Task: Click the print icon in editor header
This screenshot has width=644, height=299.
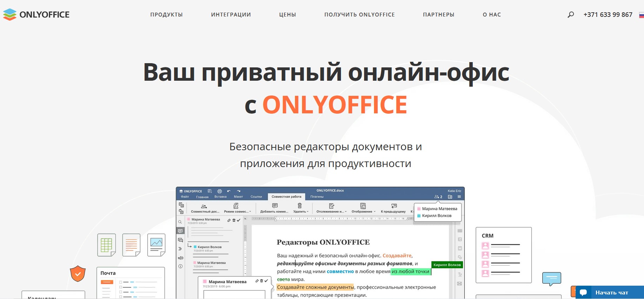Action: (x=220, y=191)
